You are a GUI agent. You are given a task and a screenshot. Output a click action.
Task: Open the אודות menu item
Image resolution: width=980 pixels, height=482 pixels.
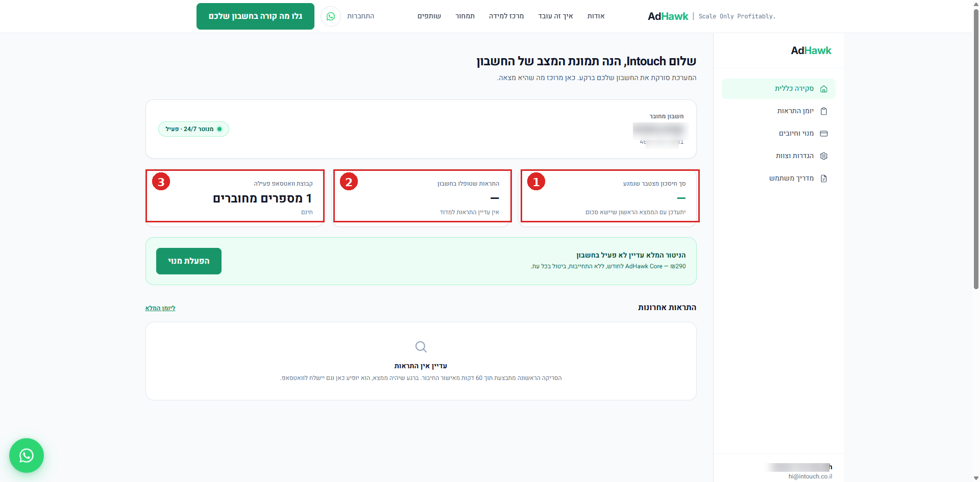point(596,16)
